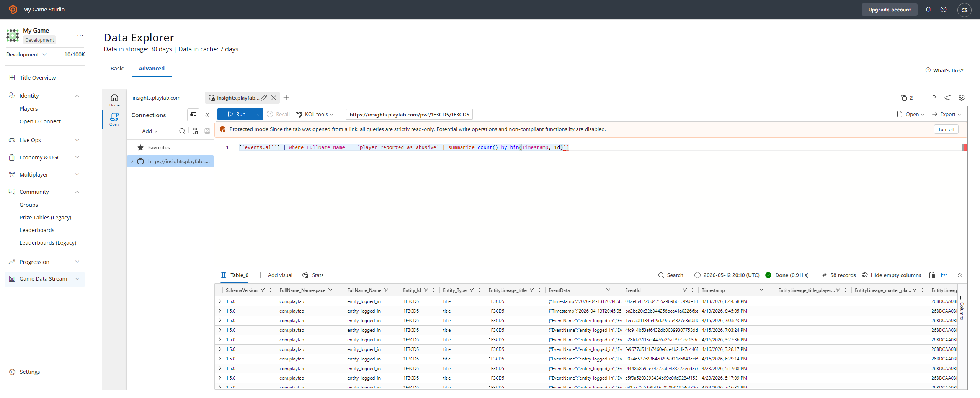Image resolution: width=980 pixels, height=398 pixels.
Task: Search within the connections list
Action: [x=182, y=131]
